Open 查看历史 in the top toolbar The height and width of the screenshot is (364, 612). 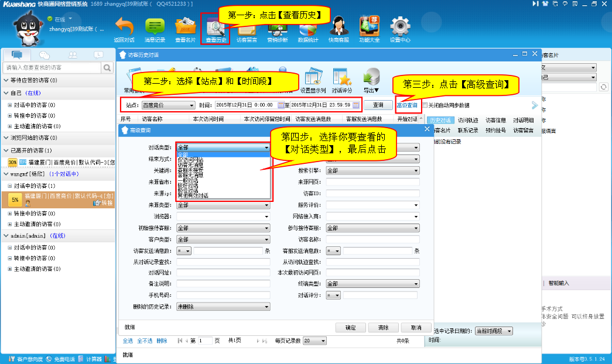click(x=215, y=29)
